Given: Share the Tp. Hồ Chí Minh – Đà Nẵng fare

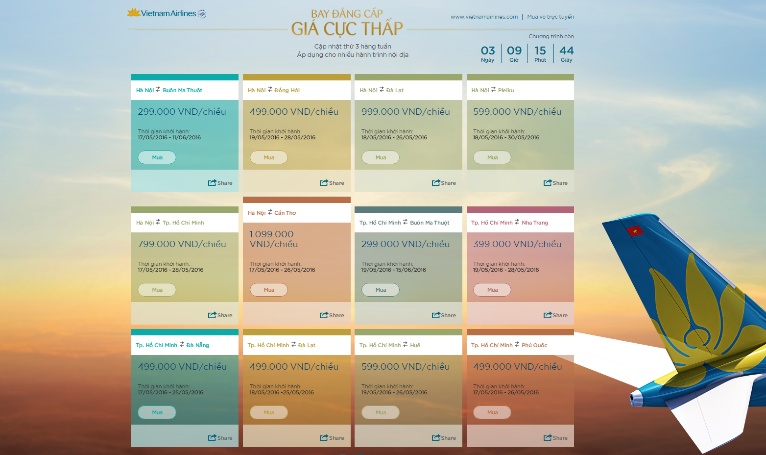Looking at the screenshot, I should pos(220,438).
